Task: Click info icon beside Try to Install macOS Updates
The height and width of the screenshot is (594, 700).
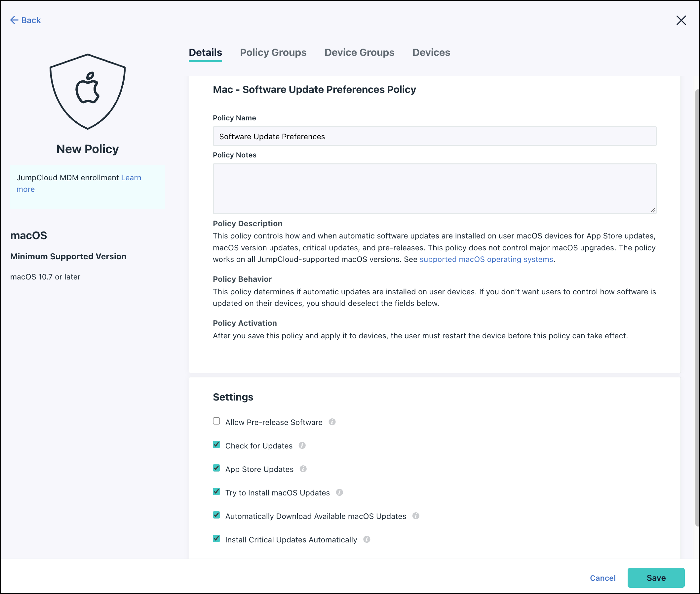Action: (x=339, y=493)
